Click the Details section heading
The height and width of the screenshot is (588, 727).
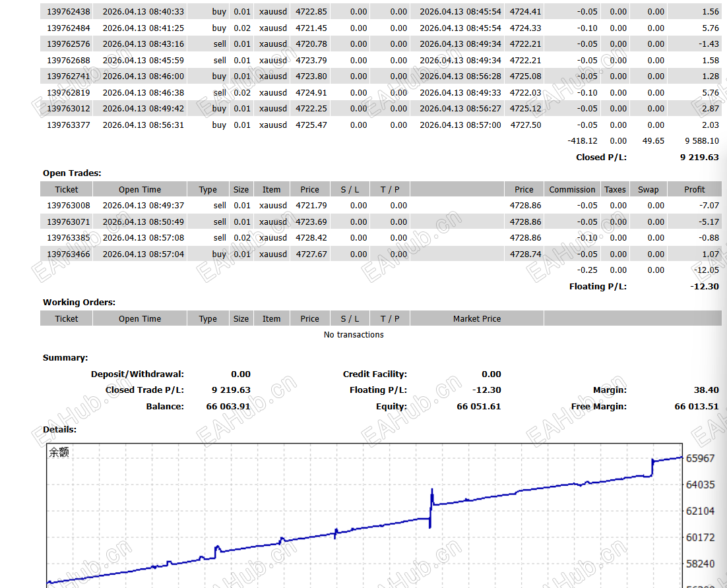click(x=59, y=429)
